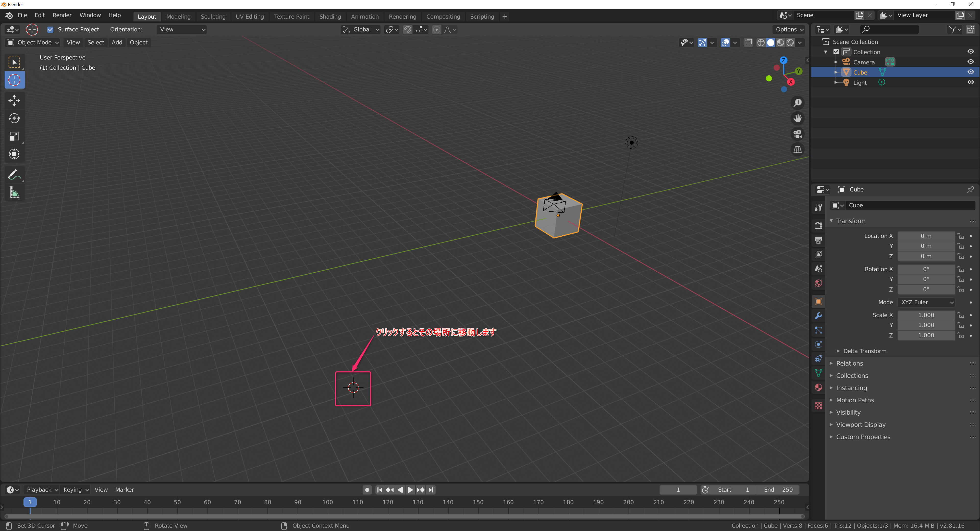980x531 pixels.
Task: Open the Global transform orientation dropdown
Action: 361,30
